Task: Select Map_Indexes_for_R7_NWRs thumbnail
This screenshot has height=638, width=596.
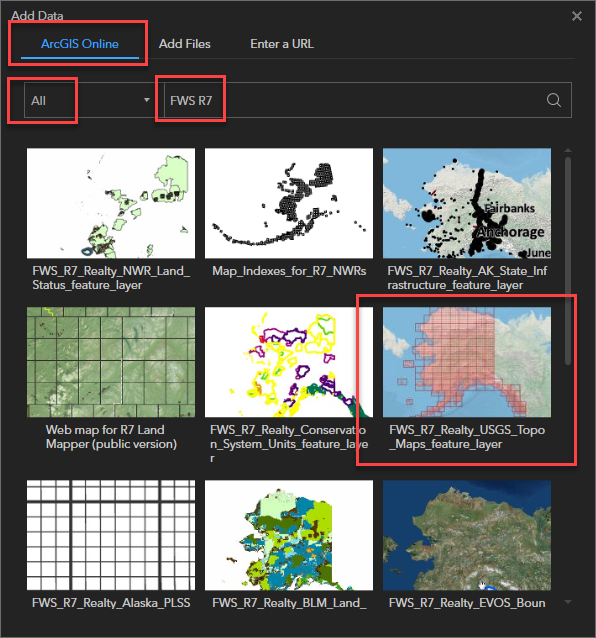Action: point(289,203)
